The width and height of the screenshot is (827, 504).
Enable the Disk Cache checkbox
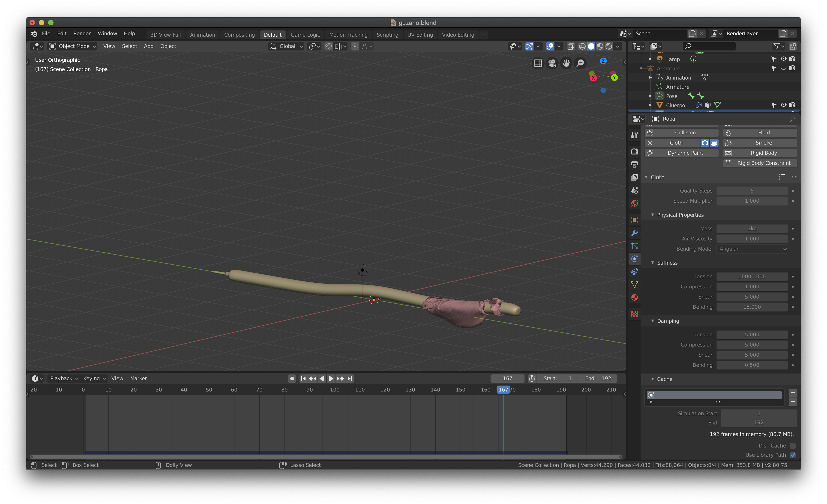(x=793, y=446)
